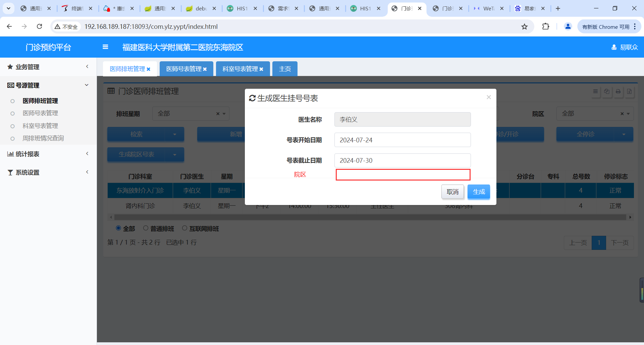Image resolution: width=644 pixels, height=345 pixels.
Task: Click the 上一页 pagination button
Action: click(578, 243)
